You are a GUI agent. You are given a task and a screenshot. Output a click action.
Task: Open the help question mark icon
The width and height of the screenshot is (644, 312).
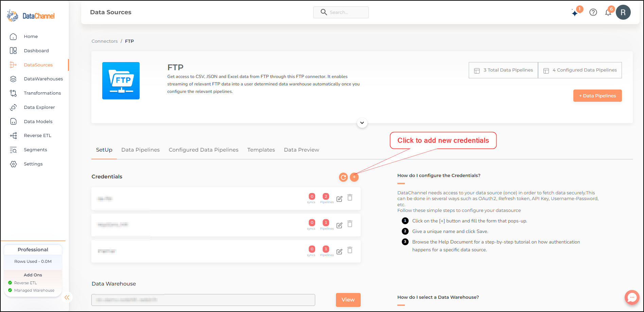pos(593,12)
